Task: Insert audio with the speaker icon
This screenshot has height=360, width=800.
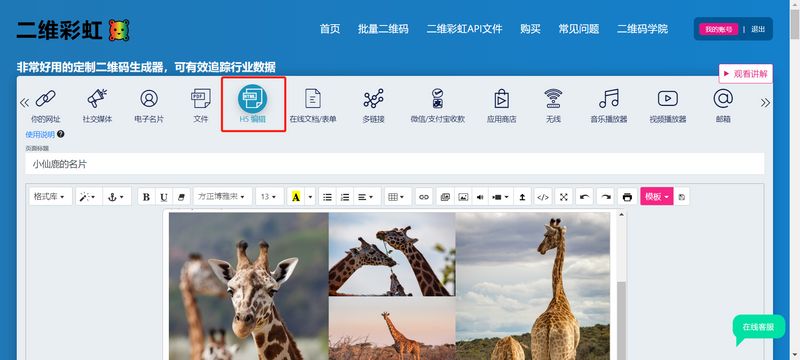Action: tap(480, 196)
